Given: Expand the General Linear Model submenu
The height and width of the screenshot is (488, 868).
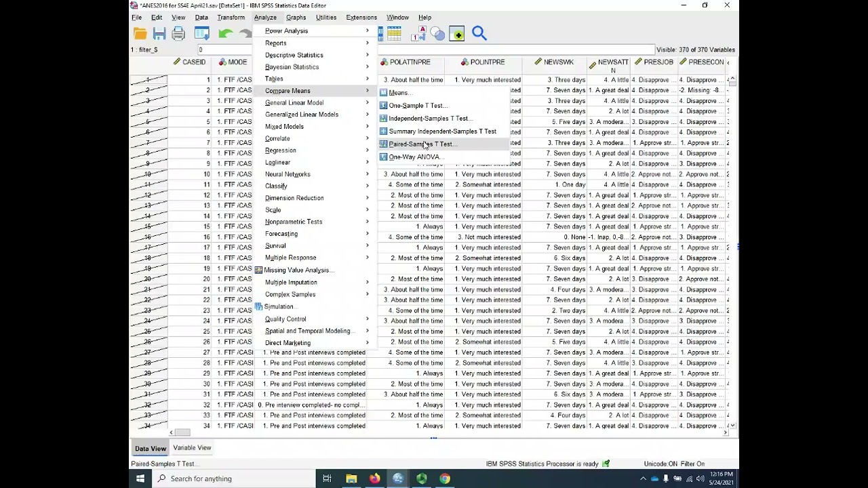Looking at the screenshot, I should coord(368,102).
